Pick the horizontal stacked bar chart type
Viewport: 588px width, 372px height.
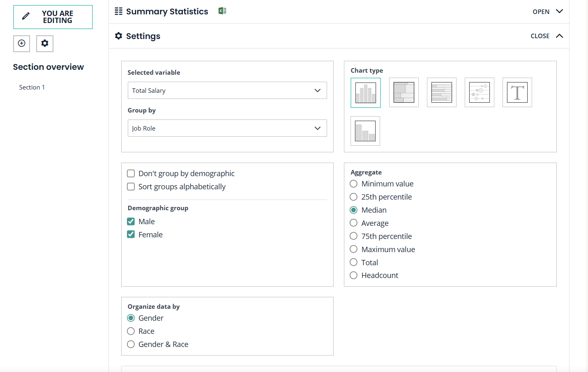441,92
